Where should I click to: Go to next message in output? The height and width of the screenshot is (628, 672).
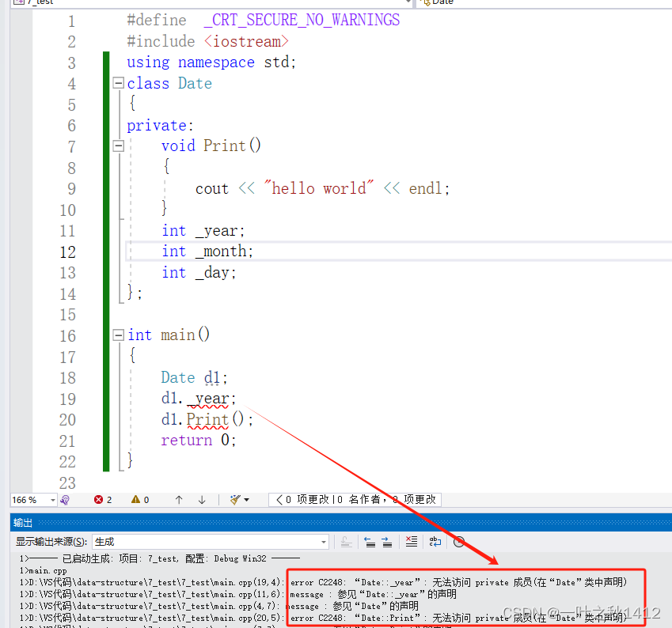[386, 542]
